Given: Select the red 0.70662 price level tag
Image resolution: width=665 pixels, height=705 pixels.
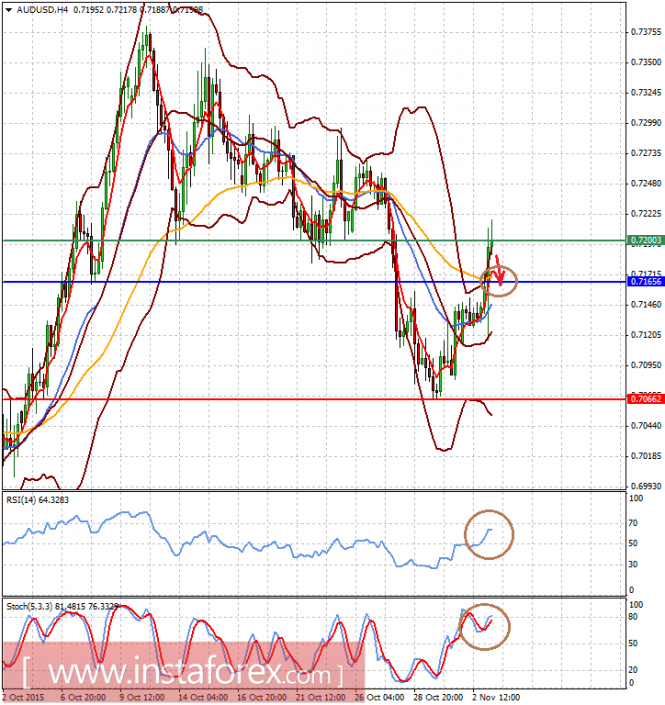Looking at the screenshot, I should 646,399.
